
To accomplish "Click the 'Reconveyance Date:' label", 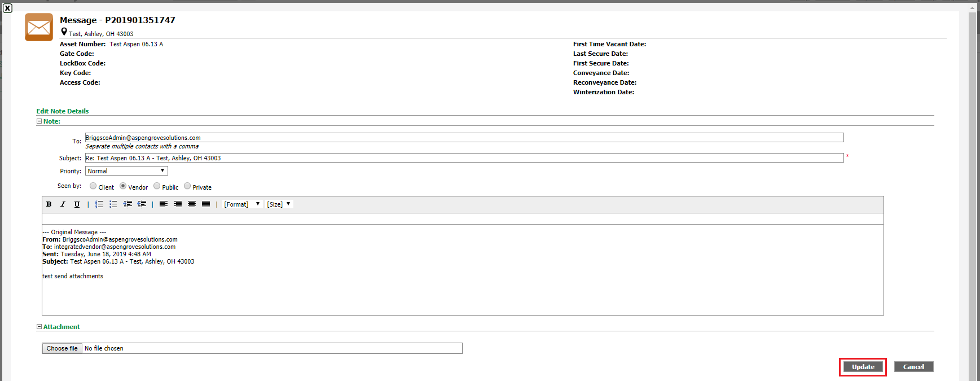I will (x=605, y=82).
